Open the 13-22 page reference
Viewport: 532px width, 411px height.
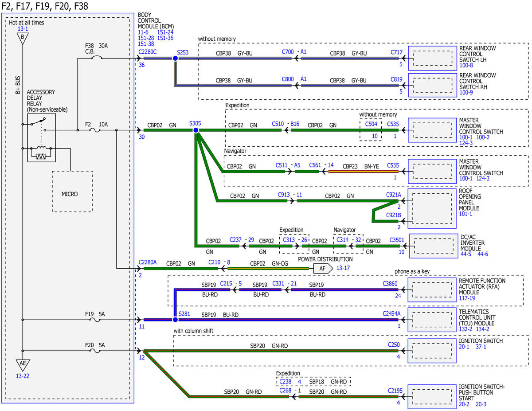[x=22, y=376]
